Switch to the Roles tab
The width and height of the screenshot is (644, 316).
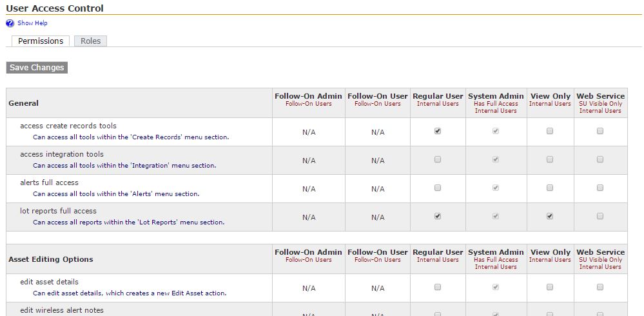click(90, 41)
